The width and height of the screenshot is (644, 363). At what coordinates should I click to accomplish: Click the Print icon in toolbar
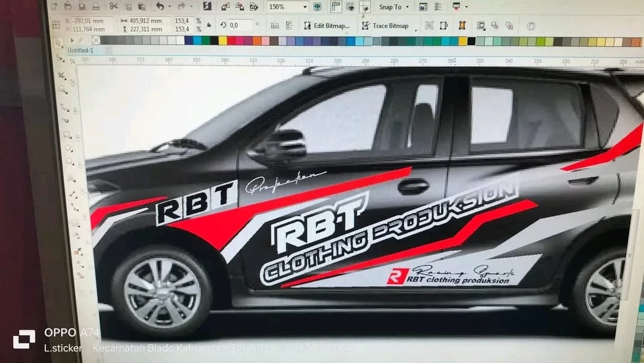tap(95, 7)
